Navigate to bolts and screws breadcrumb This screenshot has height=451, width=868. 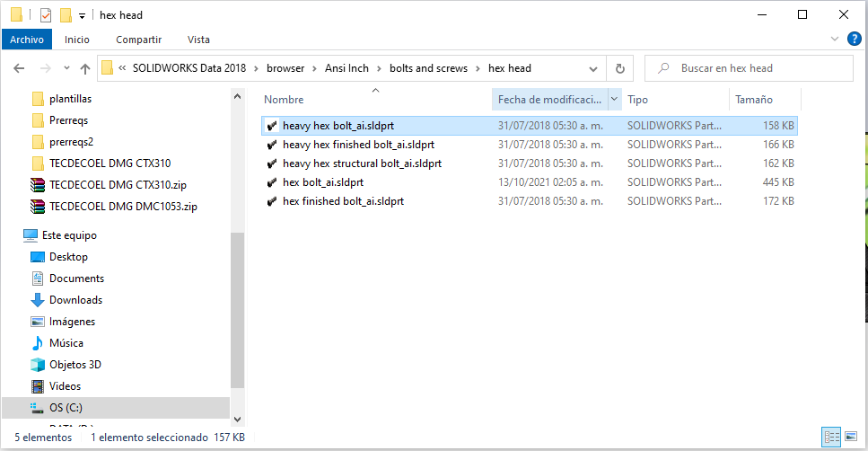pos(428,68)
